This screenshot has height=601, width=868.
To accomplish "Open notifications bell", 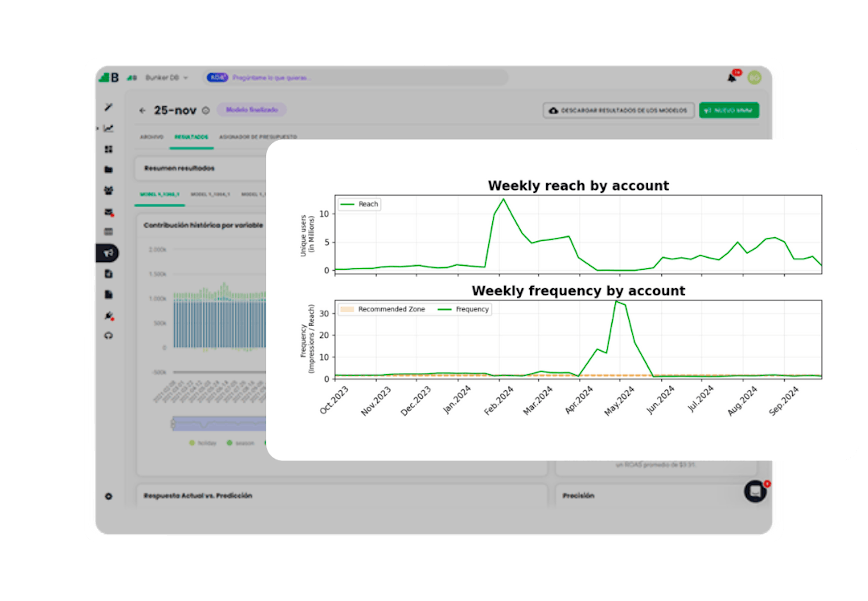I will 732,78.
